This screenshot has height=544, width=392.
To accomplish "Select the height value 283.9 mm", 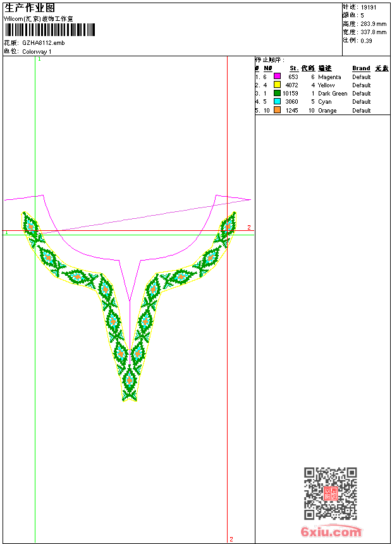I will point(373,24).
